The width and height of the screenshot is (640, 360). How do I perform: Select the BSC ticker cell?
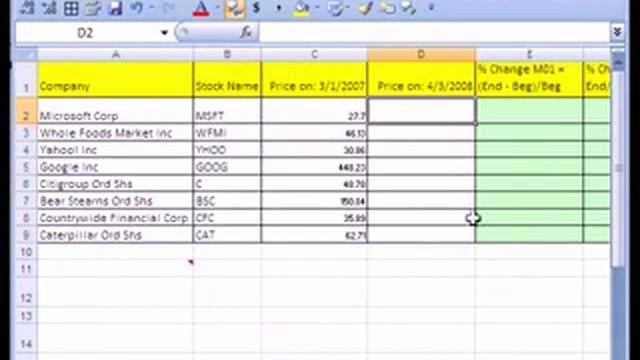(x=227, y=201)
